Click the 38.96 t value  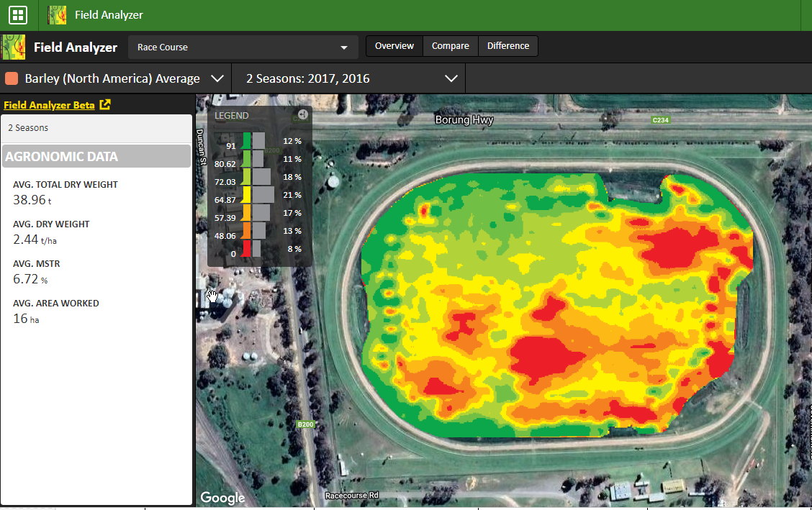coord(32,200)
